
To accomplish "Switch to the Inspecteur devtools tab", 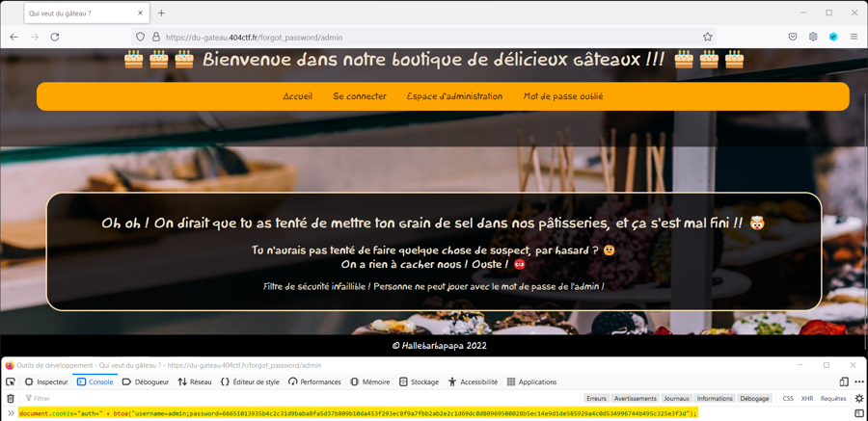I will click(46, 382).
